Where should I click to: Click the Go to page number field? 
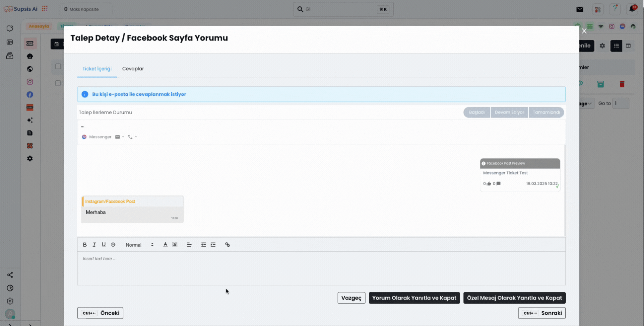pos(621,103)
